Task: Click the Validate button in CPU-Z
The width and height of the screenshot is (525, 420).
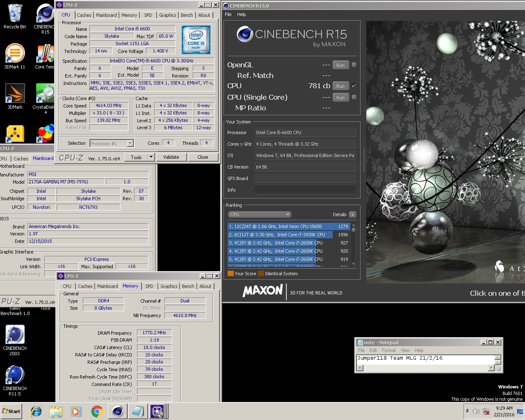Action: click(x=171, y=157)
